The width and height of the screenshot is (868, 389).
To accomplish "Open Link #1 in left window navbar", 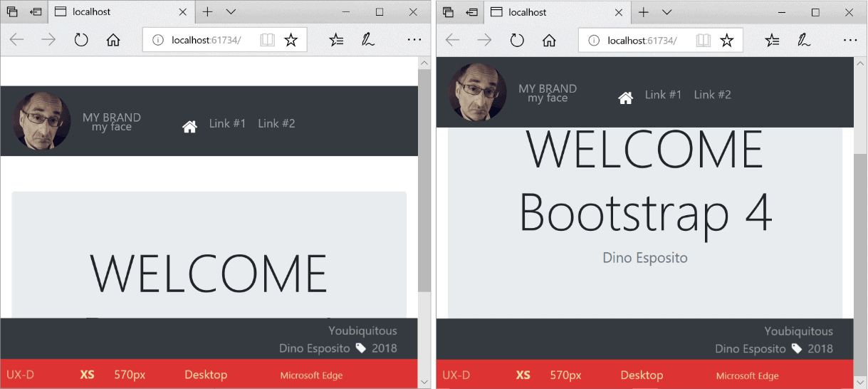I will tap(227, 123).
